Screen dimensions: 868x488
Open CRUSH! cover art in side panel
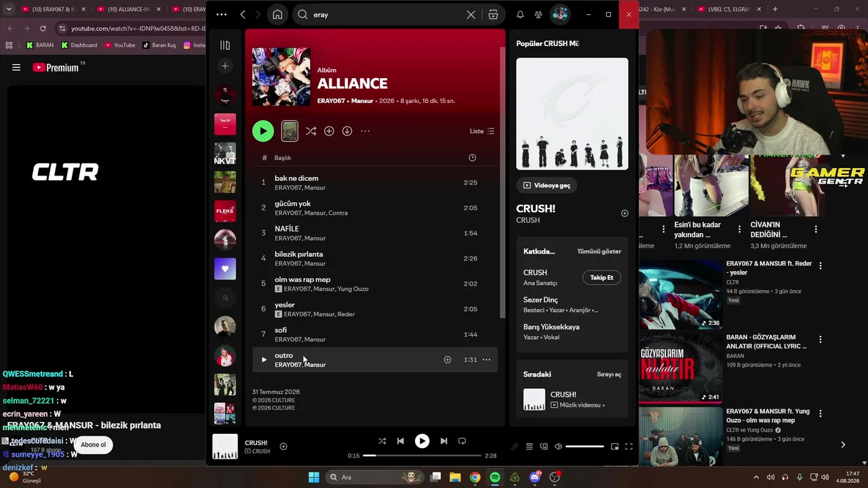click(x=572, y=114)
